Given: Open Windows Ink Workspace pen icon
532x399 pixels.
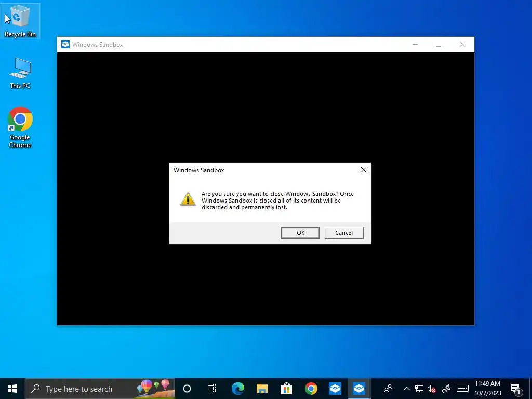Looking at the screenshot, I should click(x=446, y=389).
